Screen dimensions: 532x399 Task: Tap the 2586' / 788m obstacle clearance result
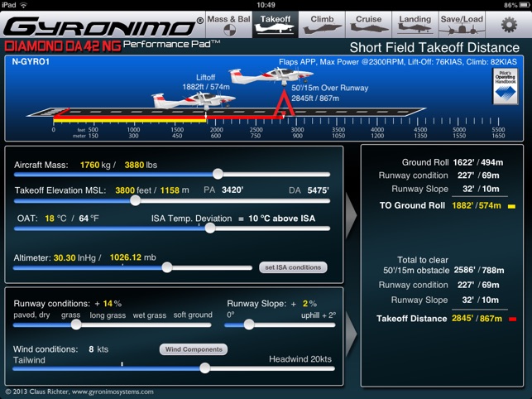[479, 271]
